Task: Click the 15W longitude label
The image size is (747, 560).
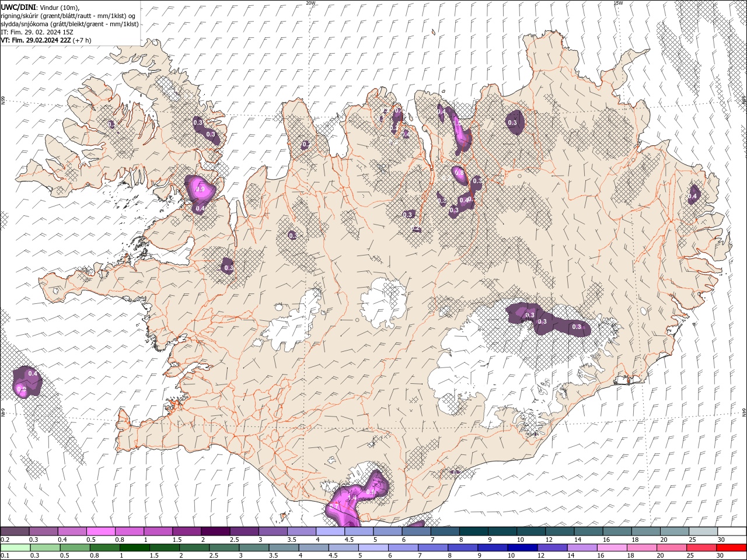Action: tap(618, 3)
